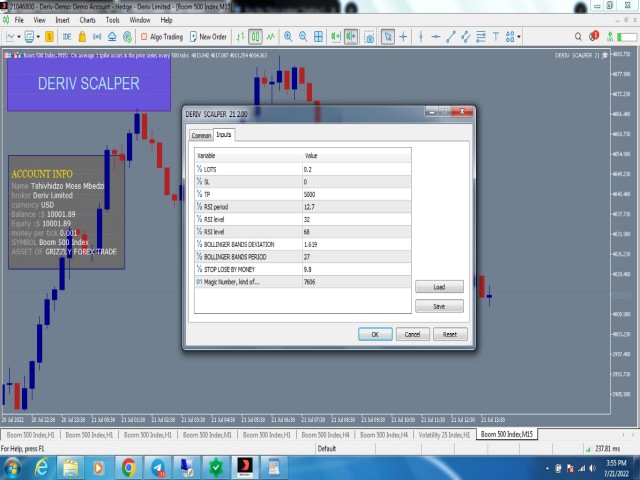Click the search magnifier icon
The image size is (640, 480).
[578, 37]
